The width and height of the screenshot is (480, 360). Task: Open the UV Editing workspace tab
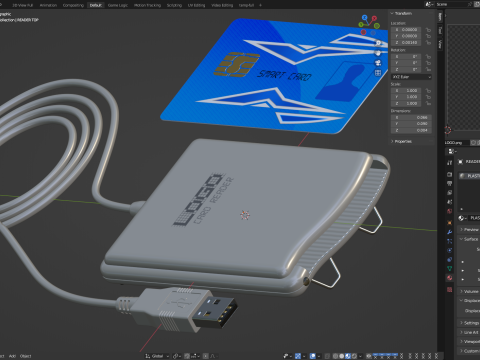coord(196,5)
